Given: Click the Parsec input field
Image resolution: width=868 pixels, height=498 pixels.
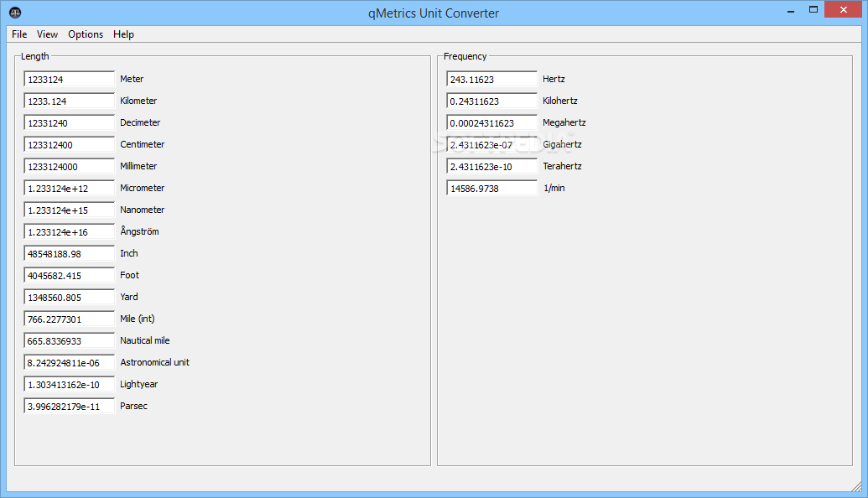Looking at the screenshot, I should pyautogui.click(x=70, y=406).
